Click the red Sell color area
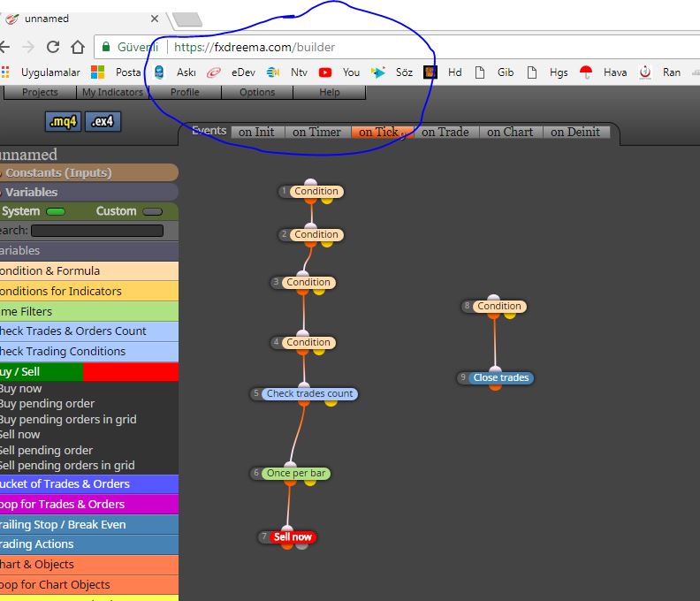Image resolution: width=700 pixels, height=601 pixels. (x=131, y=371)
